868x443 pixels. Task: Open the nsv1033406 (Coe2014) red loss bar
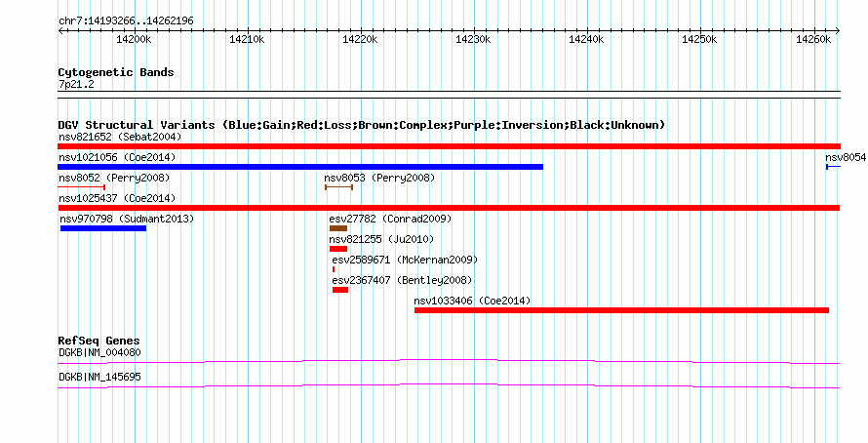(621, 310)
